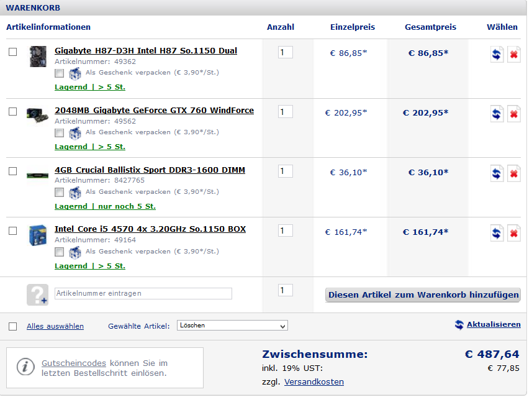Focus the quantity field in the add-article row
532x397 pixels.
click(286, 291)
